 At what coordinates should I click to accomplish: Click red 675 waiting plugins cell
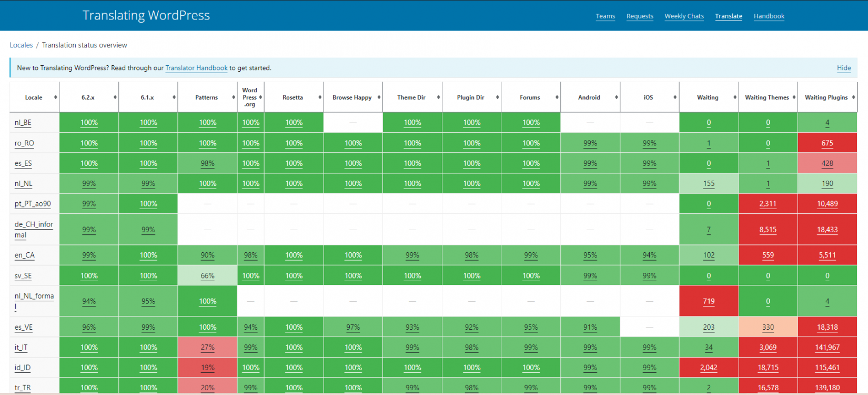(827, 143)
